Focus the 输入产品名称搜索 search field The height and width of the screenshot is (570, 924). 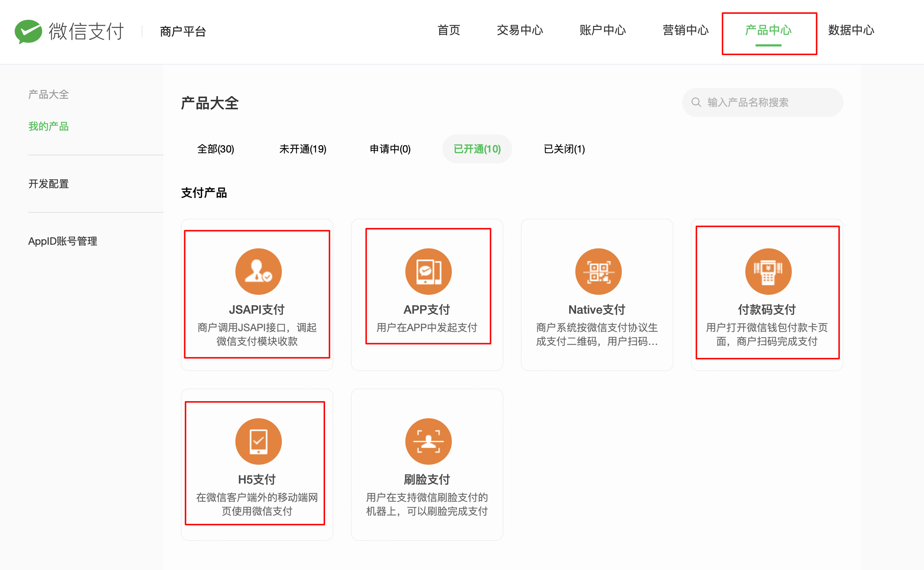click(x=762, y=102)
